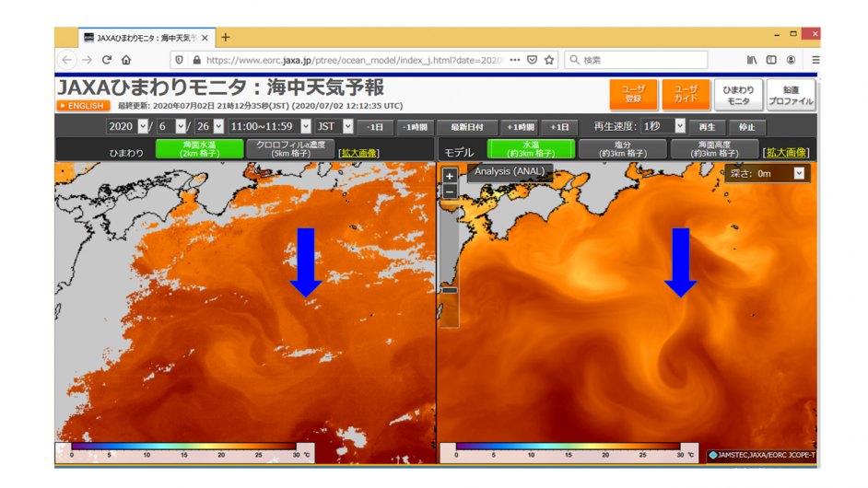Click the ひまわり temperature color scale
This screenshot has height=488, width=868.
[185, 451]
